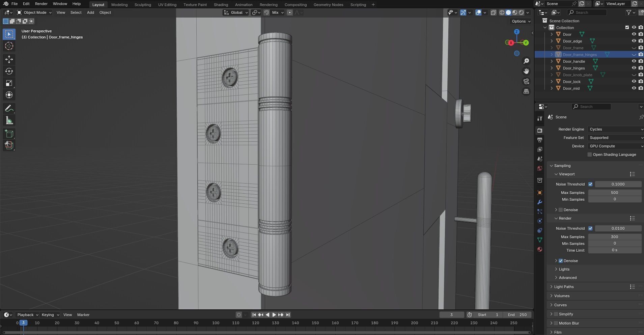The height and width of the screenshot is (335, 644).
Task: Open the viewport Add menu
Action: (90, 12)
